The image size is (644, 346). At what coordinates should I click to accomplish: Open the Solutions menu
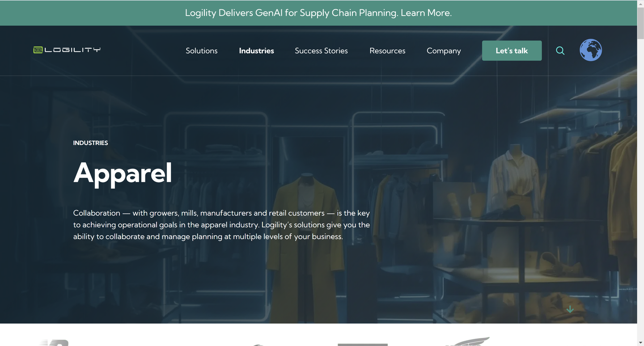coord(202,51)
